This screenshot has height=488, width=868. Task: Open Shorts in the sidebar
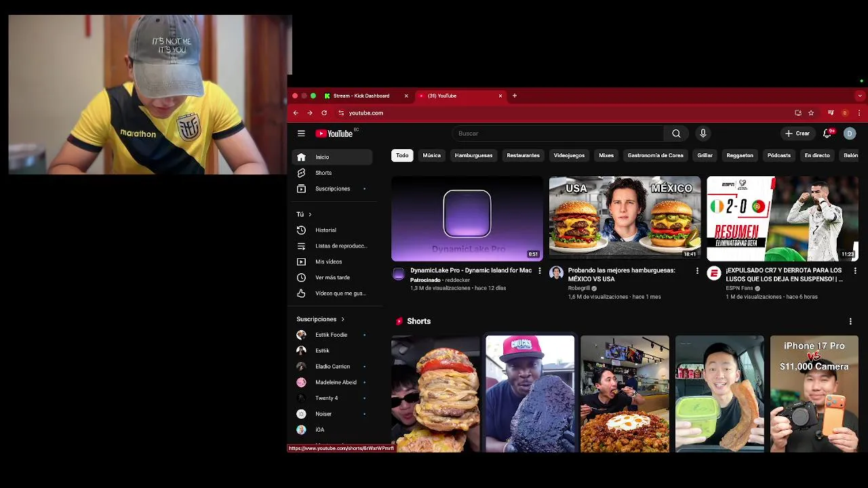332,173
